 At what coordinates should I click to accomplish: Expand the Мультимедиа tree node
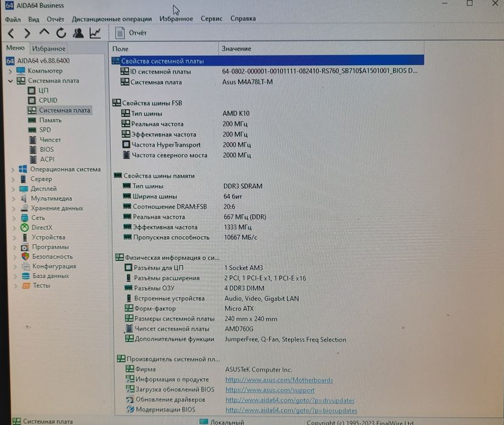(14, 199)
